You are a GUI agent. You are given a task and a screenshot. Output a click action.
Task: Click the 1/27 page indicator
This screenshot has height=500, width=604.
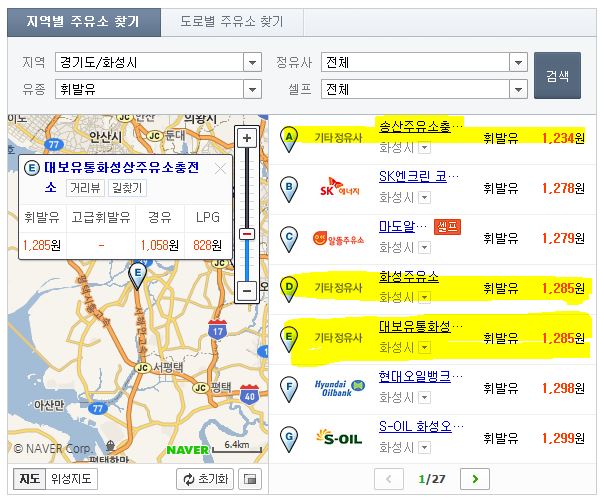pyautogui.click(x=431, y=479)
